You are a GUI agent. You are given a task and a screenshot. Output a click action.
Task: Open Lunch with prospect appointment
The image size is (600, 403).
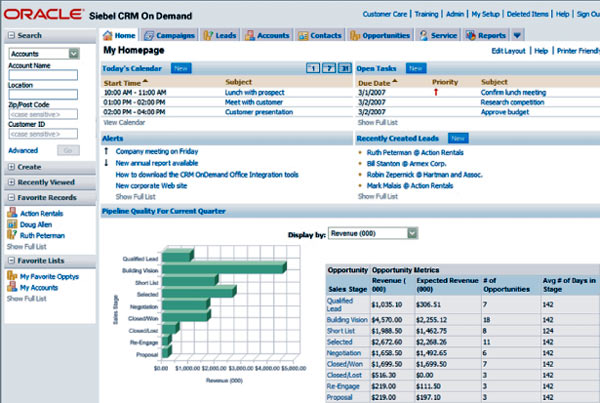click(x=254, y=92)
